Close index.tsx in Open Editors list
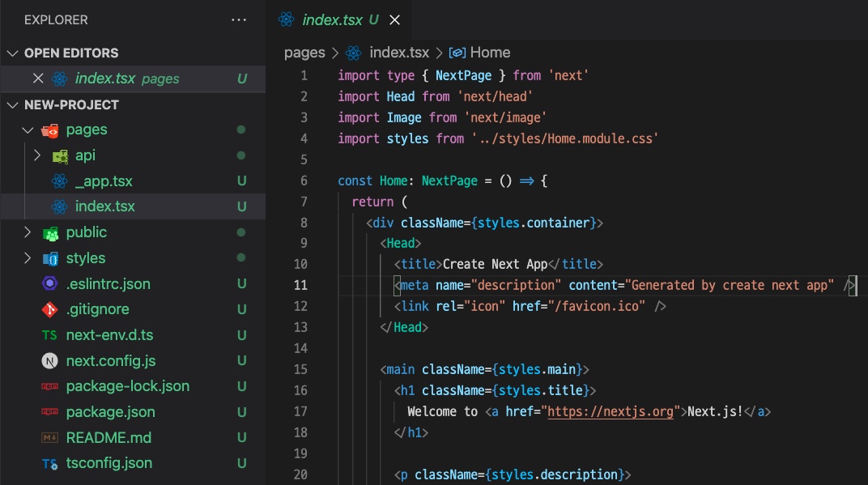This screenshot has width=868, height=485. [38, 79]
